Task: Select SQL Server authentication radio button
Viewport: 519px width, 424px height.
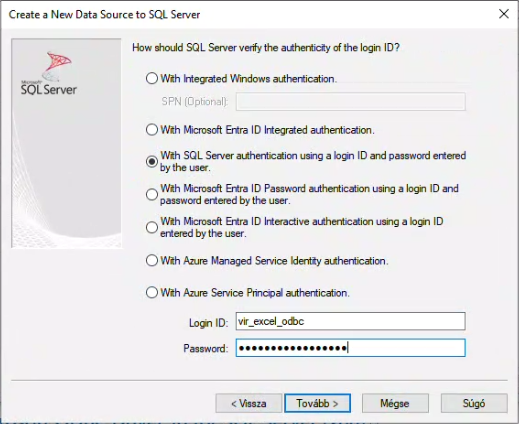Action: [152, 162]
